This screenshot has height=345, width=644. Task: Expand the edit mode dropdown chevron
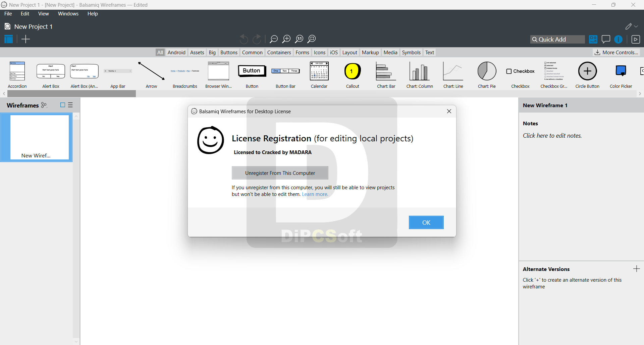(x=636, y=26)
